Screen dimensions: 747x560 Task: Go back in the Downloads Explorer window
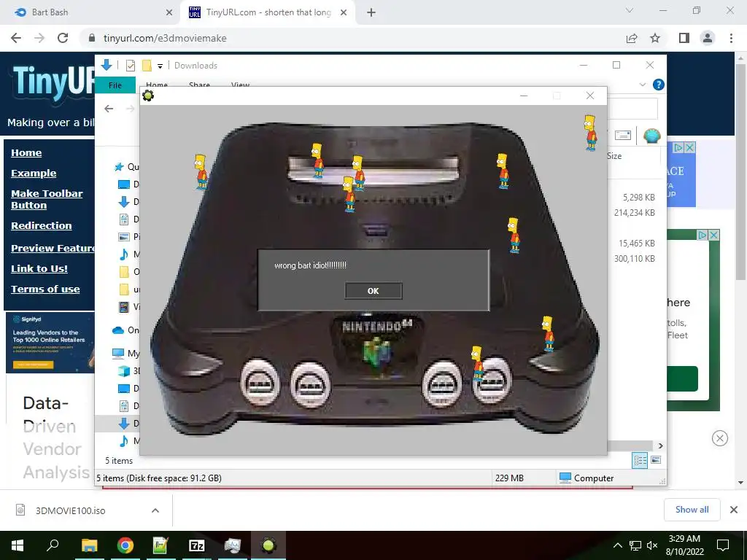pyautogui.click(x=109, y=109)
